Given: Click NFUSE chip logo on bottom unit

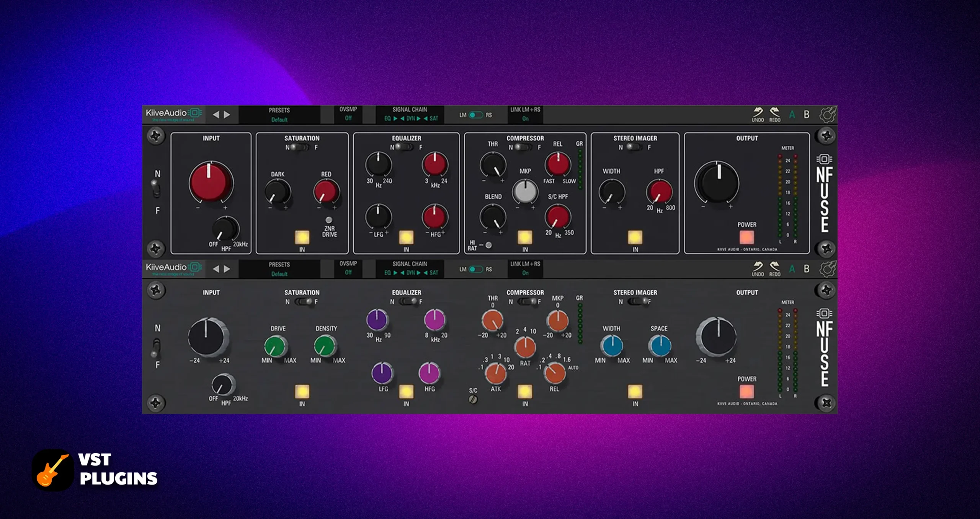Looking at the screenshot, I should point(824,313).
